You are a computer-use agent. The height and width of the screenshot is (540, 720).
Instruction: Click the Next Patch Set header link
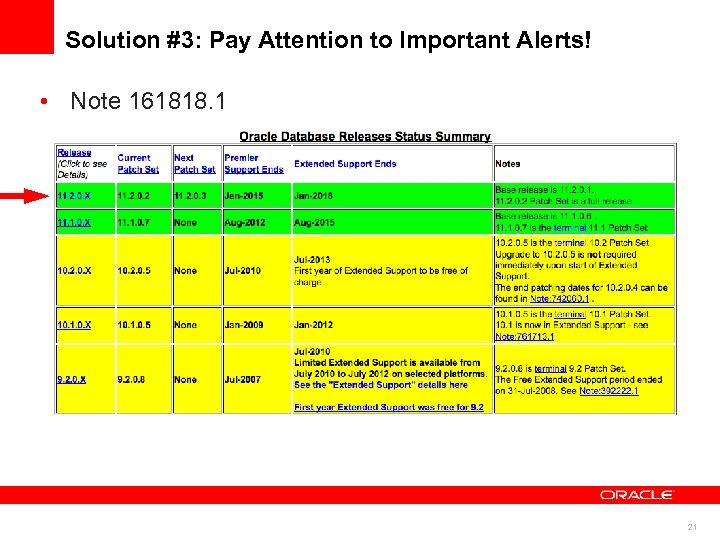click(x=195, y=169)
